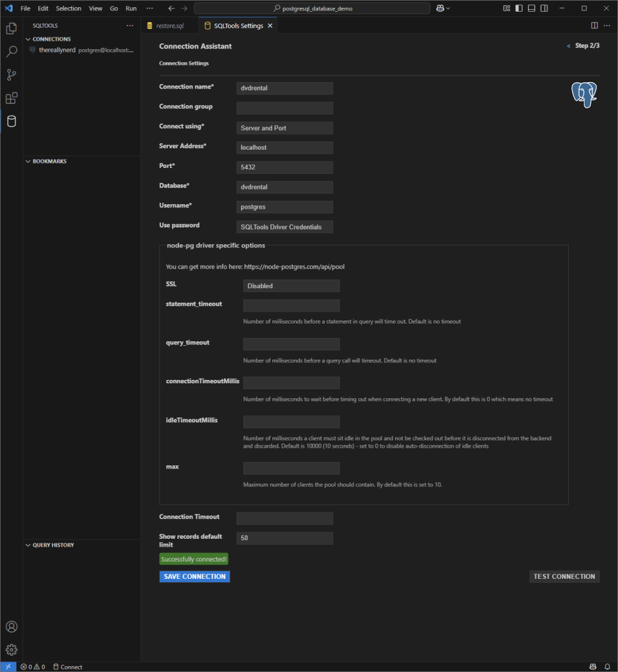Open the Use password dropdown
The width and height of the screenshot is (618, 672).
point(285,227)
